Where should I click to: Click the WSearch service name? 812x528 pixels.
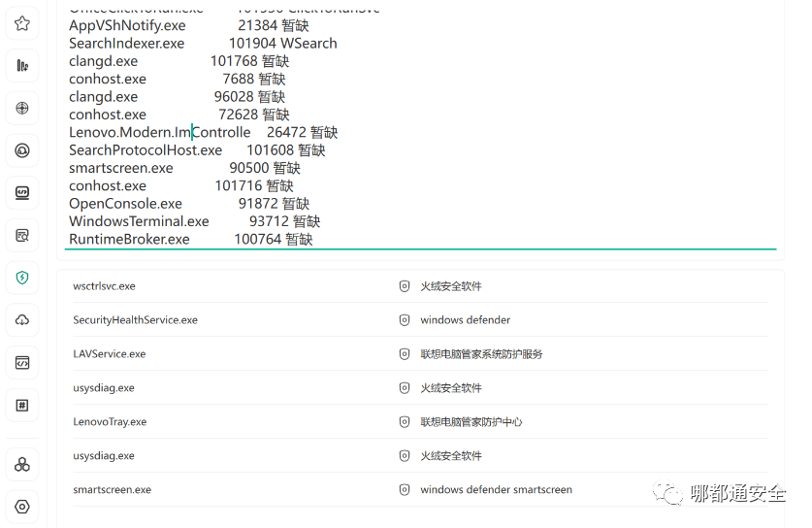tap(309, 44)
